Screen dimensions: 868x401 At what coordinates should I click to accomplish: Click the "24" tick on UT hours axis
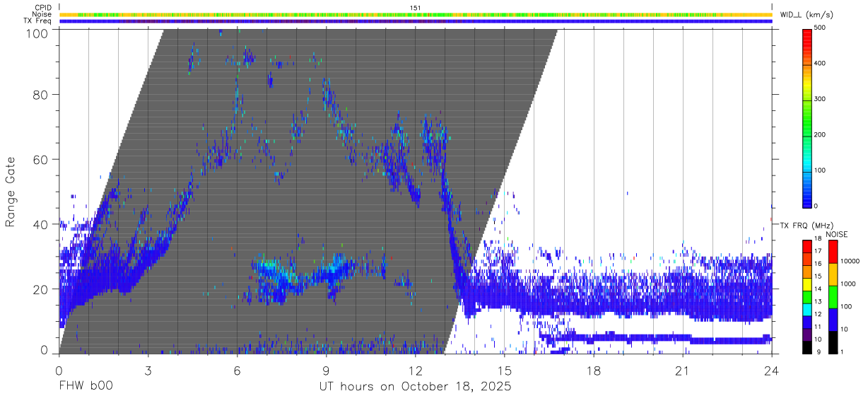pyautogui.click(x=772, y=370)
